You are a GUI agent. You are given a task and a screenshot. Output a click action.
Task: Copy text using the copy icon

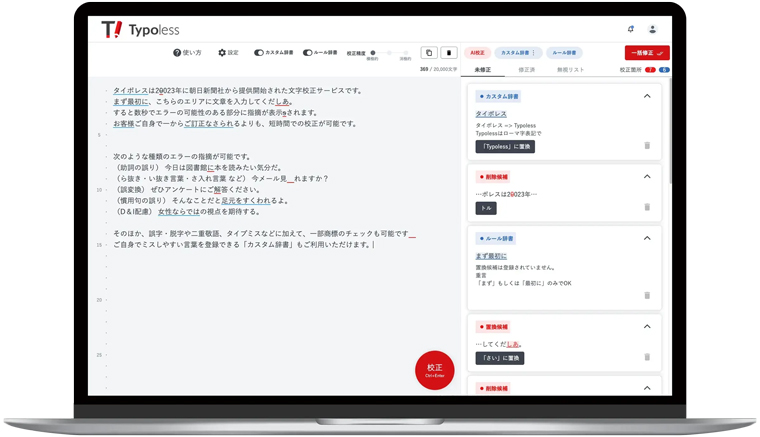[428, 53]
